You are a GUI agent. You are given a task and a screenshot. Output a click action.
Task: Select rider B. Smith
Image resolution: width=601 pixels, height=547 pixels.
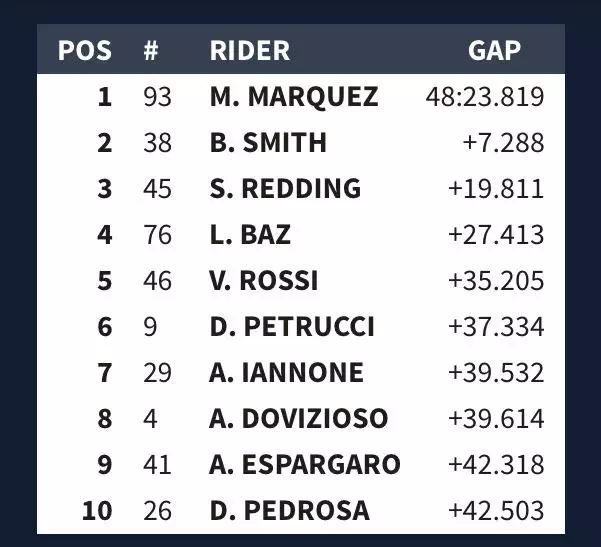pyautogui.click(x=268, y=143)
